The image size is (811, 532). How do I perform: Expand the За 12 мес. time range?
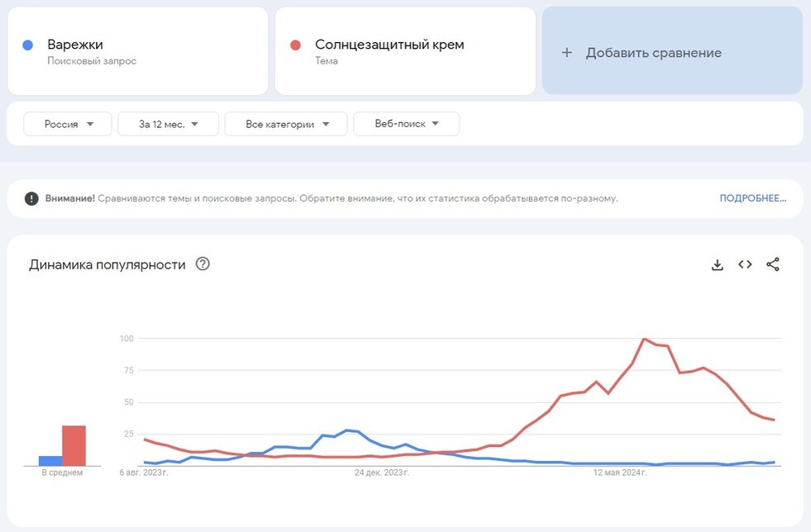tap(168, 124)
